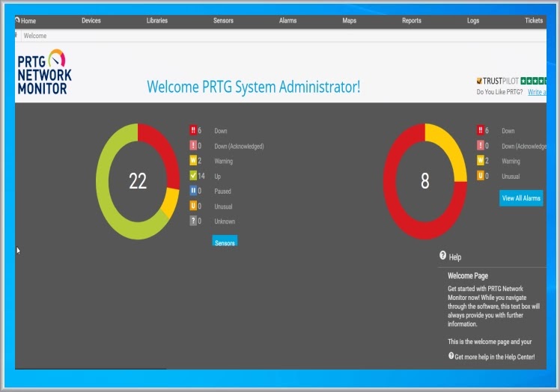Image resolution: width=560 pixels, height=392 pixels.
Task: Click the Welcome breadcrumb
Action: click(x=35, y=36)
